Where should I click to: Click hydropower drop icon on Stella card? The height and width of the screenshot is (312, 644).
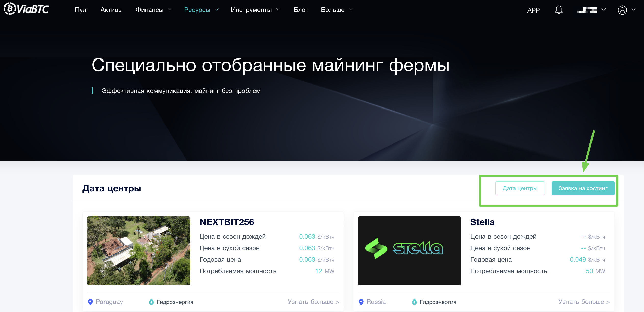(414, 302)
